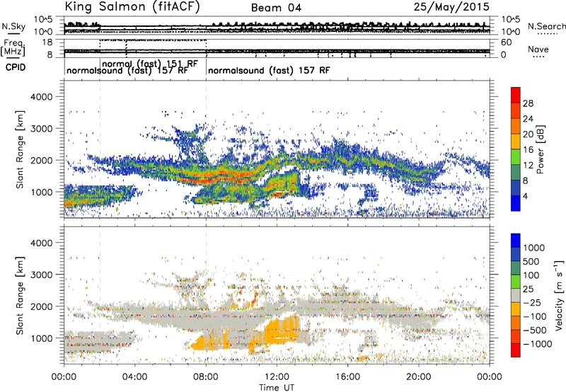This screenshot has height=392, width=566.
Task: Click the '04:00' time axis tick label
Action: 135,377
